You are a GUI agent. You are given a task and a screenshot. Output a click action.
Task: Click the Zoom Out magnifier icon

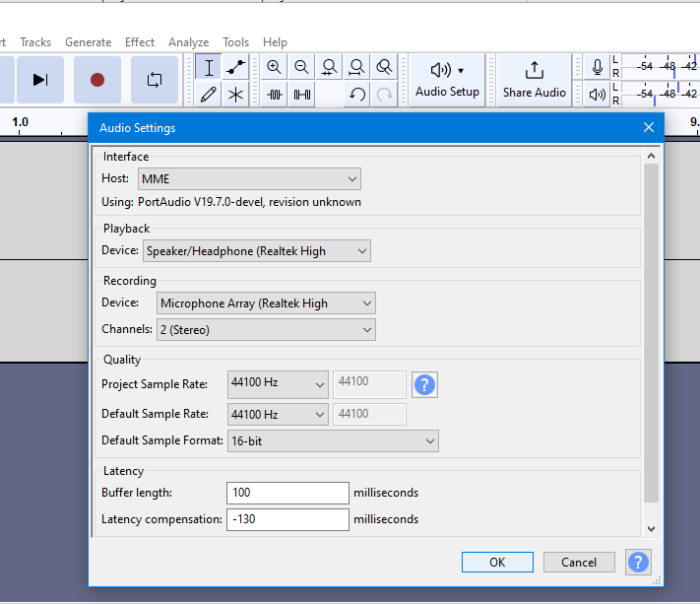(301, 67)
